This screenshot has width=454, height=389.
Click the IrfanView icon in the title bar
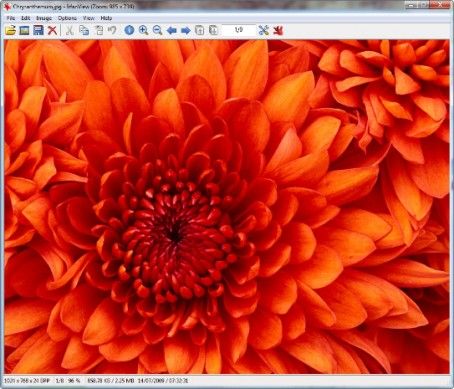tap(7, 6)
